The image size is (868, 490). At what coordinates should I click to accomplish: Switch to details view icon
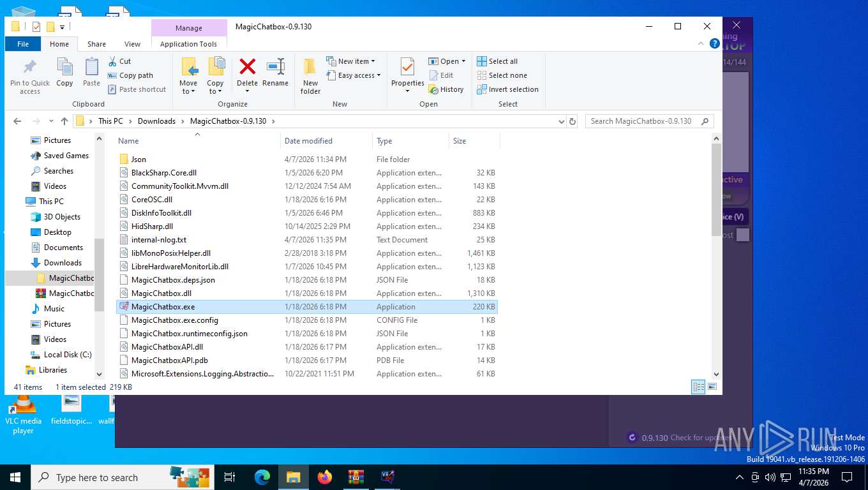(699, 387)
